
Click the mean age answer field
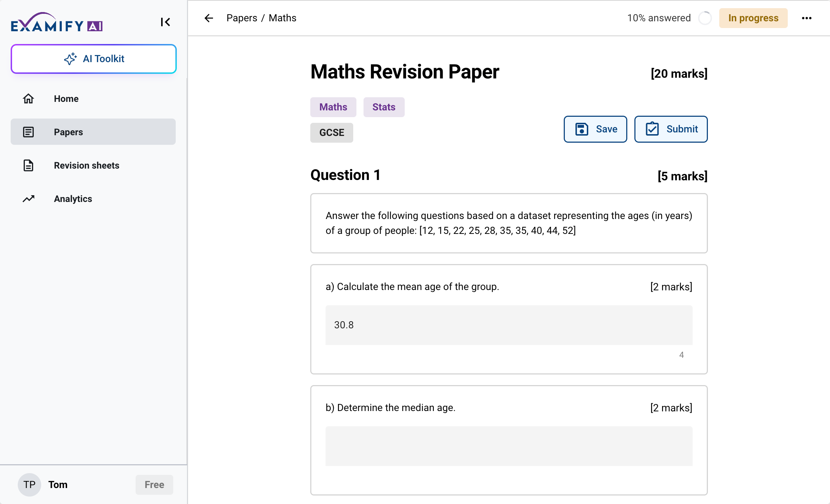509,325
